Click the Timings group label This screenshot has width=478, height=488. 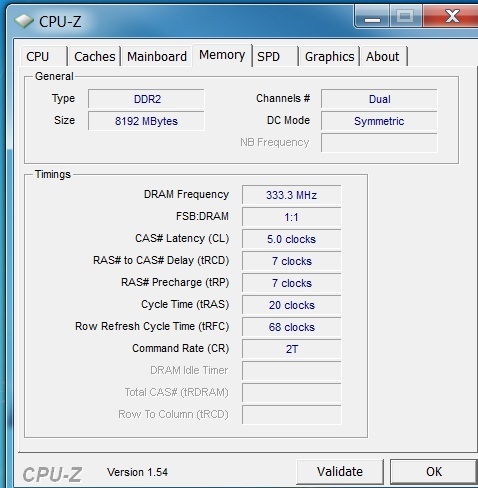click(53, 174)
